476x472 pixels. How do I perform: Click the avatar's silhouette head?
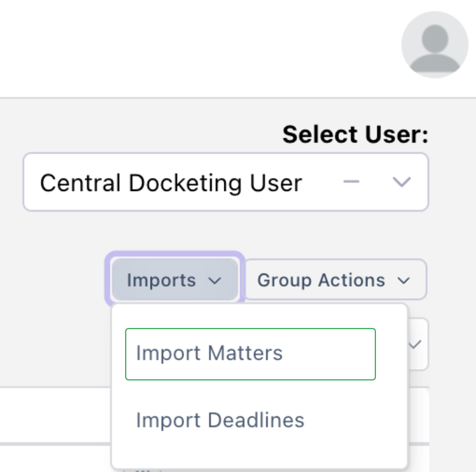point(435,38)
